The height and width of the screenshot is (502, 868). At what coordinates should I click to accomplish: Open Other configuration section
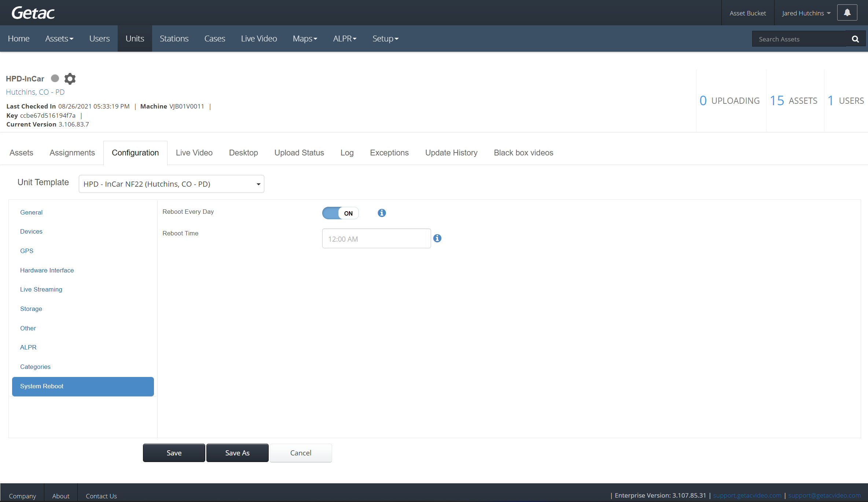click(x=28, y=328)
